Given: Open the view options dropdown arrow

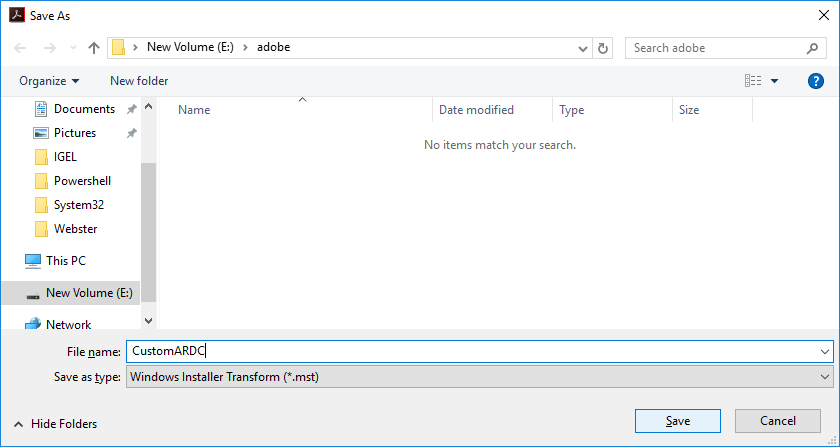Looking at the screenshot, I should [x=775, y=81].
